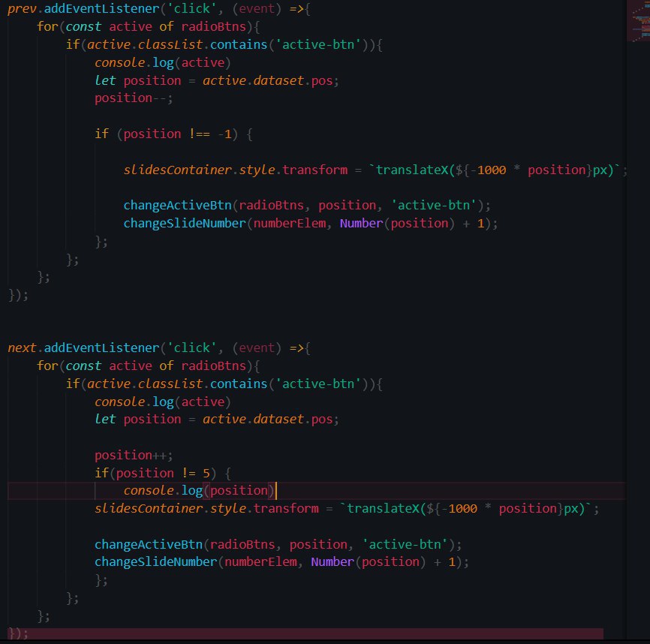Click 'slidesContainer' inside the next handler
This screenshot has width=650, height=644.
click(149, 508)
